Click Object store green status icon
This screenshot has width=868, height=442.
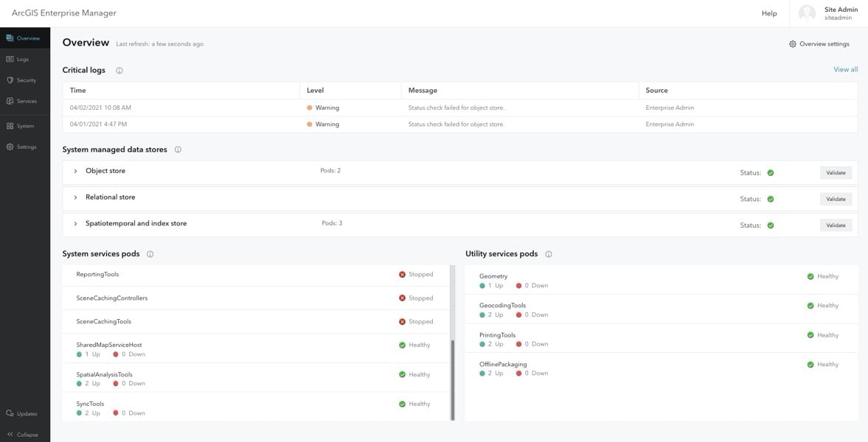(x=771, y=172)
